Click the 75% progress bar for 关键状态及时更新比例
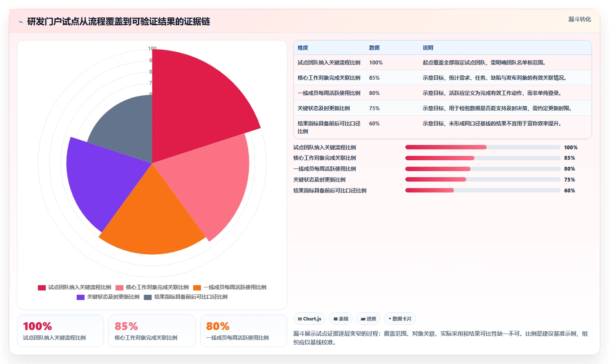Screen dimensions: 609x364 [x=483, y=180]
